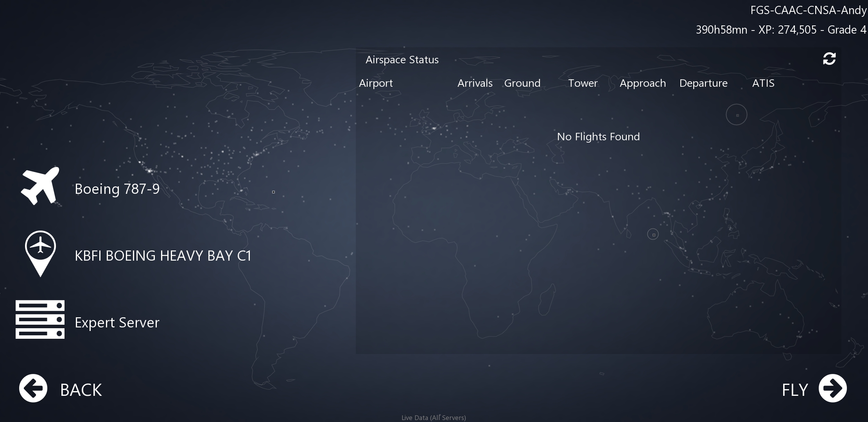Select the circled map marker near Sri Lanka
868x422 pixels.
click(x=653, y=234)
